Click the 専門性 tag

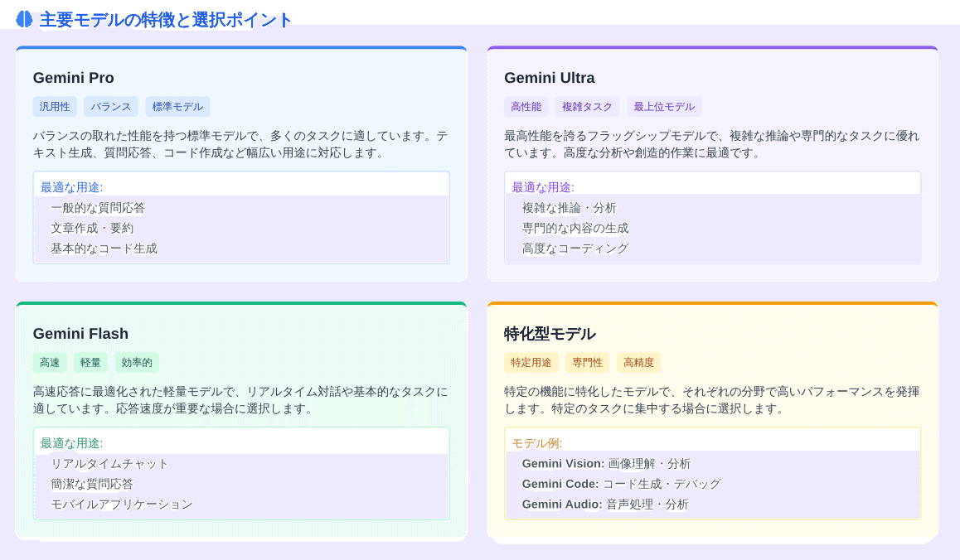[x=588, y=362]
